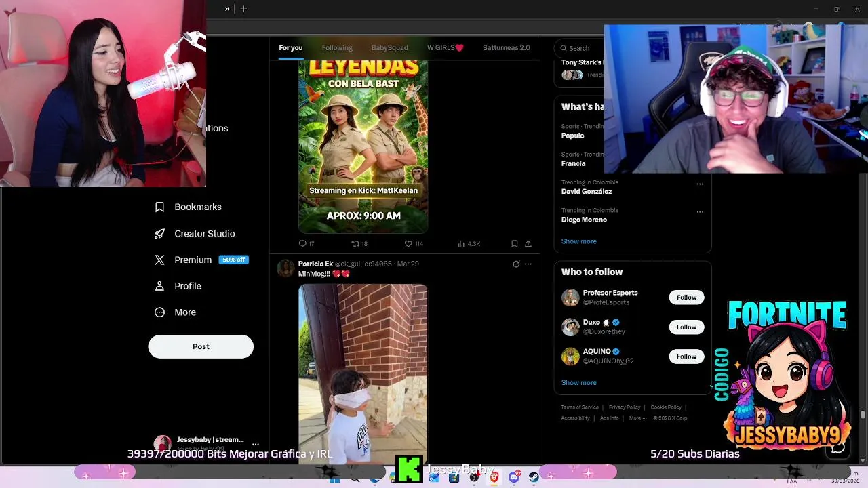This screenshot has height=488, width=868.
Task: Click the @AQUINOby_02 handle
Action: tap(608, 361)
